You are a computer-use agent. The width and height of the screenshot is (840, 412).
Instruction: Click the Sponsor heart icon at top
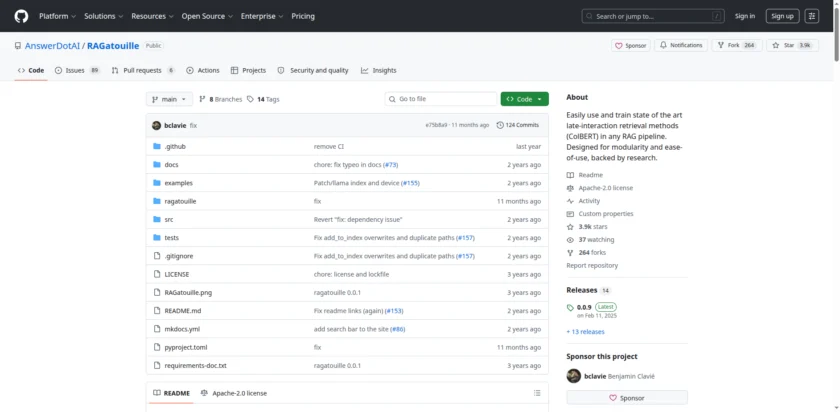619,45
